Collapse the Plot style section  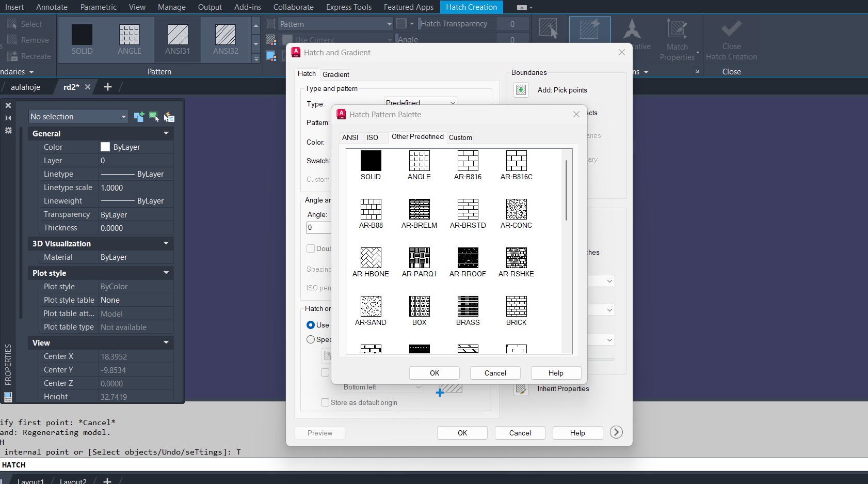tap(166, 273)
